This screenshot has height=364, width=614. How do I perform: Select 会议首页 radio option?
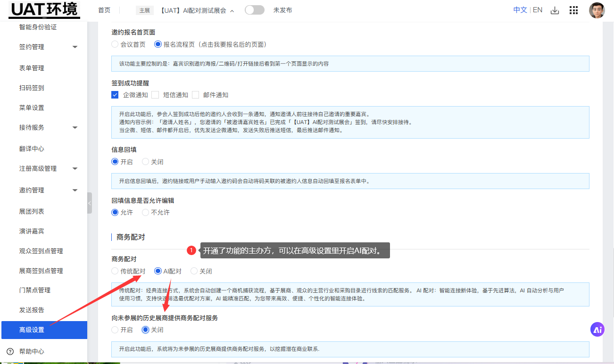(115, 44)
